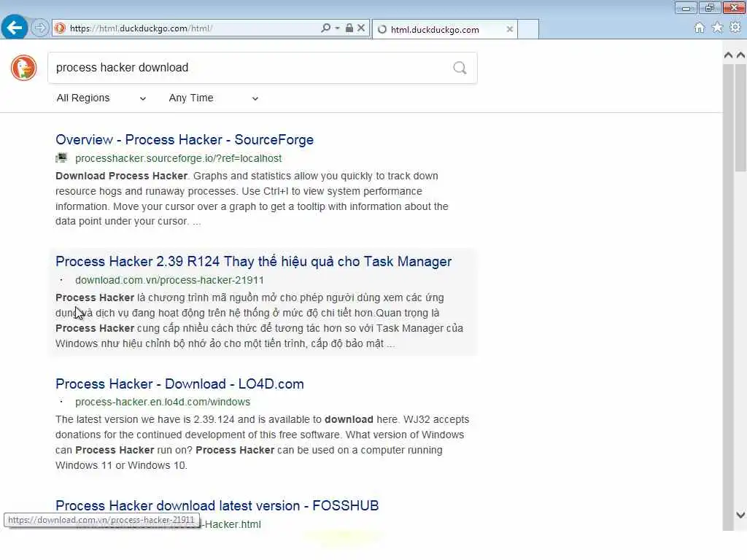Submit search with the magnifying glass button

pos(460,68)
